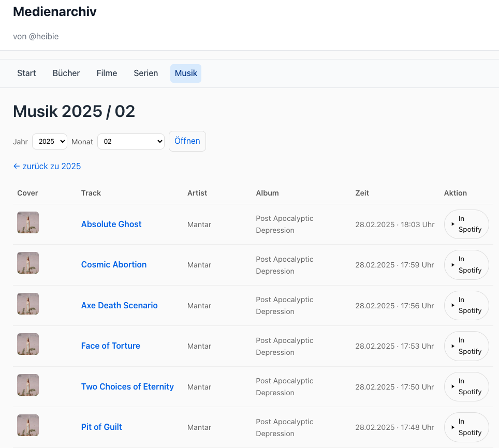Open the Cosmic Abortion track link
This screenshot has height=448, width=499.
pyautogui.click(x=114, y=264)
